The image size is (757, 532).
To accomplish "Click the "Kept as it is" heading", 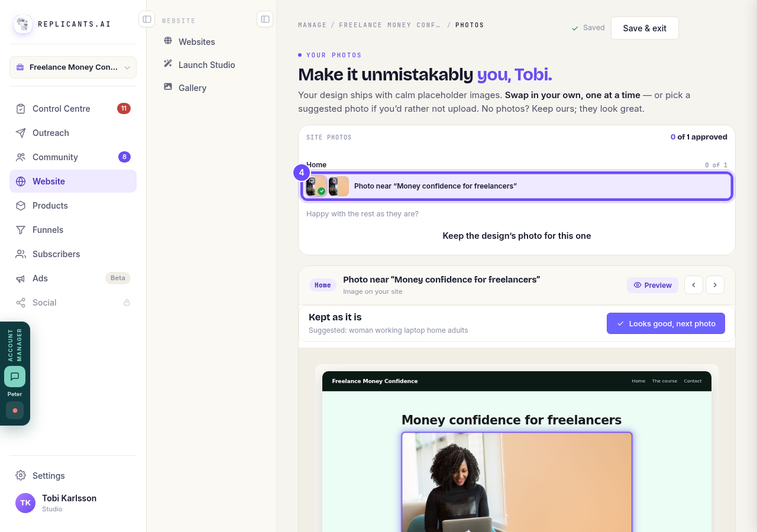I will tap(335, 317).
